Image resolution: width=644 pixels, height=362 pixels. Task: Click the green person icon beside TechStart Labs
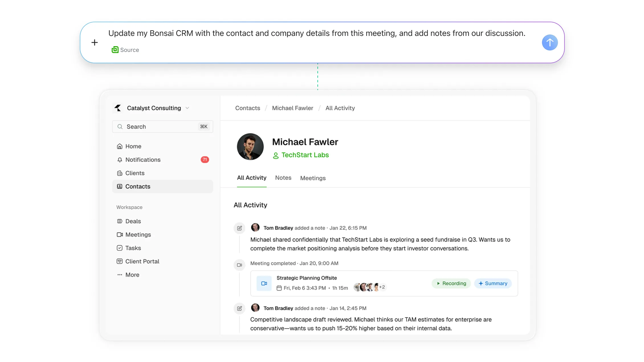click(276, 155)
